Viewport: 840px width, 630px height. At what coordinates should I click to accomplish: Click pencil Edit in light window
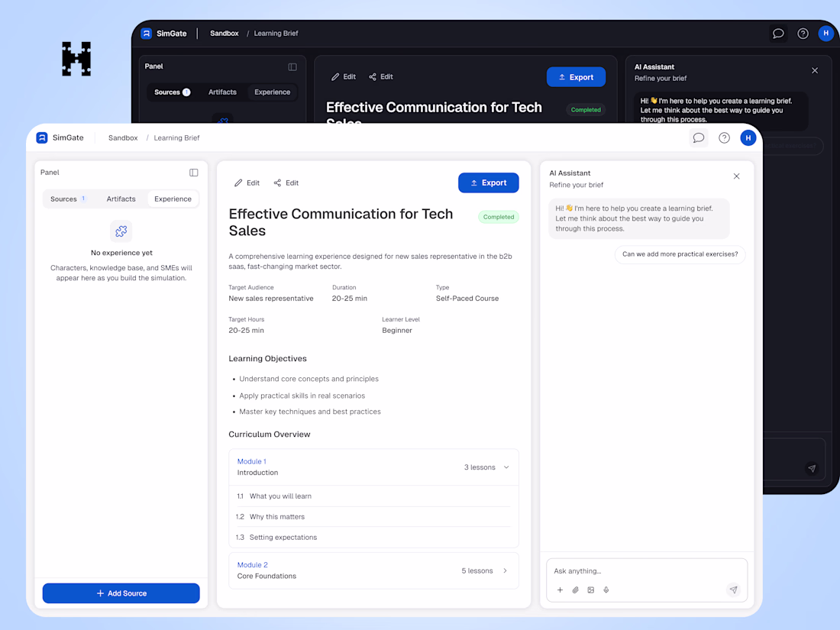tap(247, 183)
